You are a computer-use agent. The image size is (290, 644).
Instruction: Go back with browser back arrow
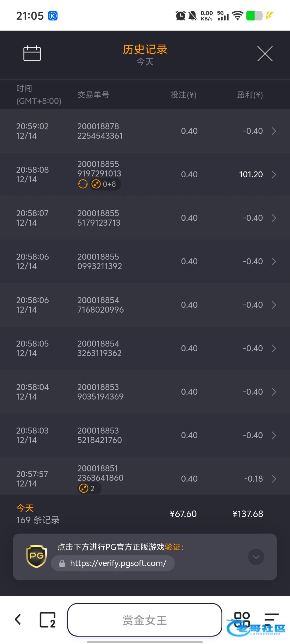pyautogui.click(x=18, y=619)
